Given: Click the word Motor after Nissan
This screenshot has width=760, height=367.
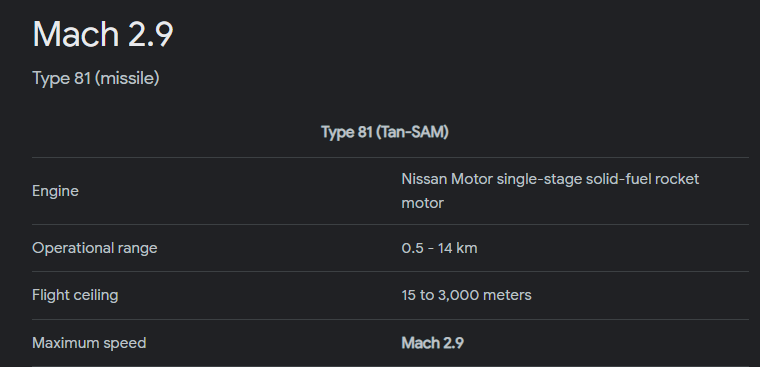Looking at the screenshot, I should 472,179.
